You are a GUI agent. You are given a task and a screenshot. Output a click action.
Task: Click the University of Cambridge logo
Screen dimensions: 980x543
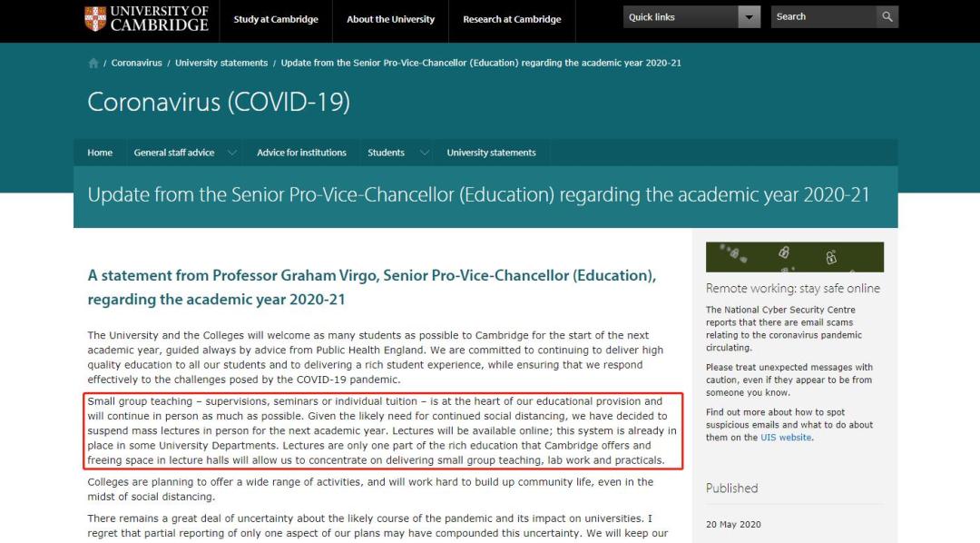click(x=146, y=18)
